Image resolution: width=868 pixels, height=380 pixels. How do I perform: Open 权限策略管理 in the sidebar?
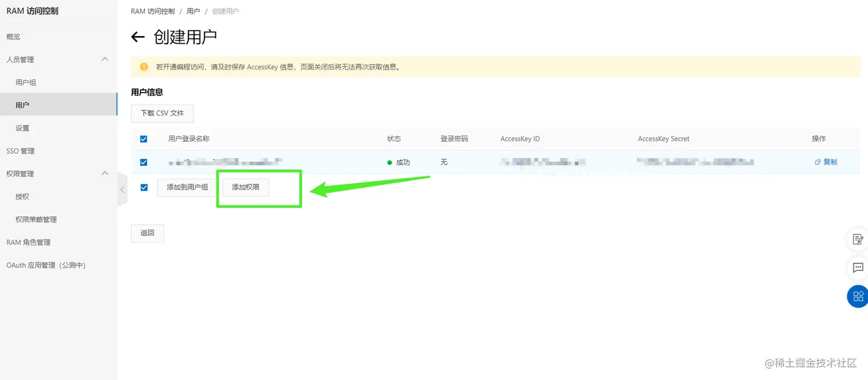(x=36, y=219)
